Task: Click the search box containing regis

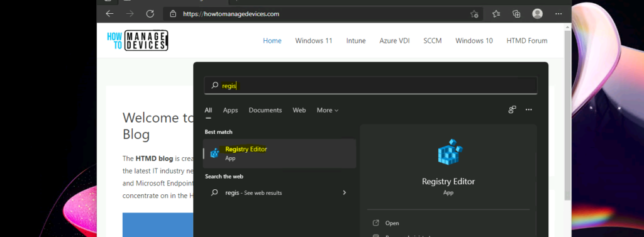Action: [x=371, y=85]
